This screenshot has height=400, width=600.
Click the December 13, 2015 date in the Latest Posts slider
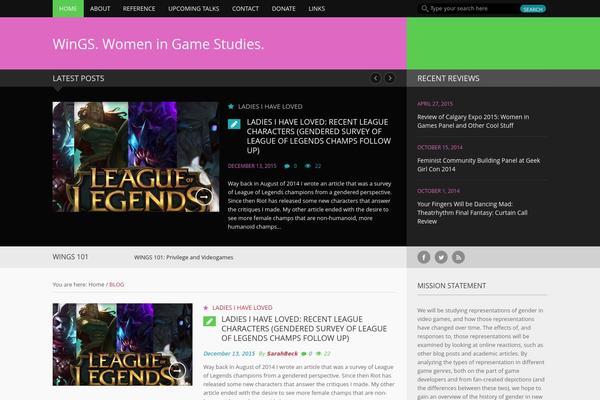[x=252, y=166]
